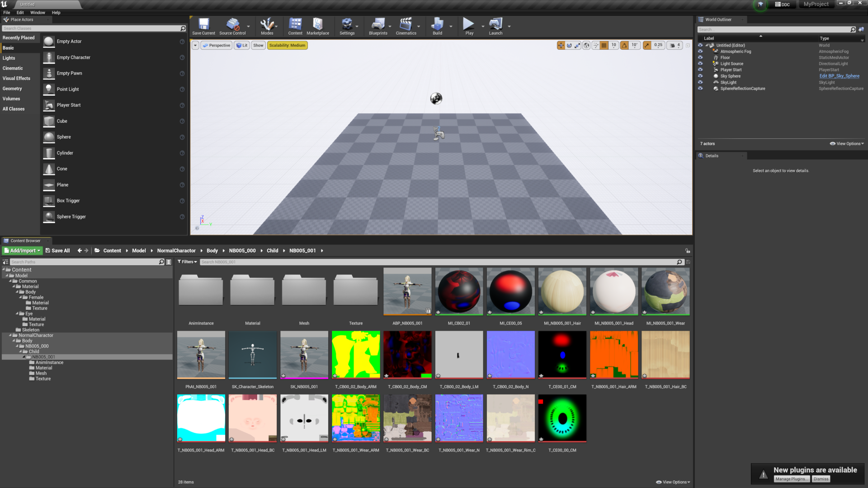Click the Manage Plugins button
Image resolution: width=868 pixels, height=488 pixels.
[792, 479]
